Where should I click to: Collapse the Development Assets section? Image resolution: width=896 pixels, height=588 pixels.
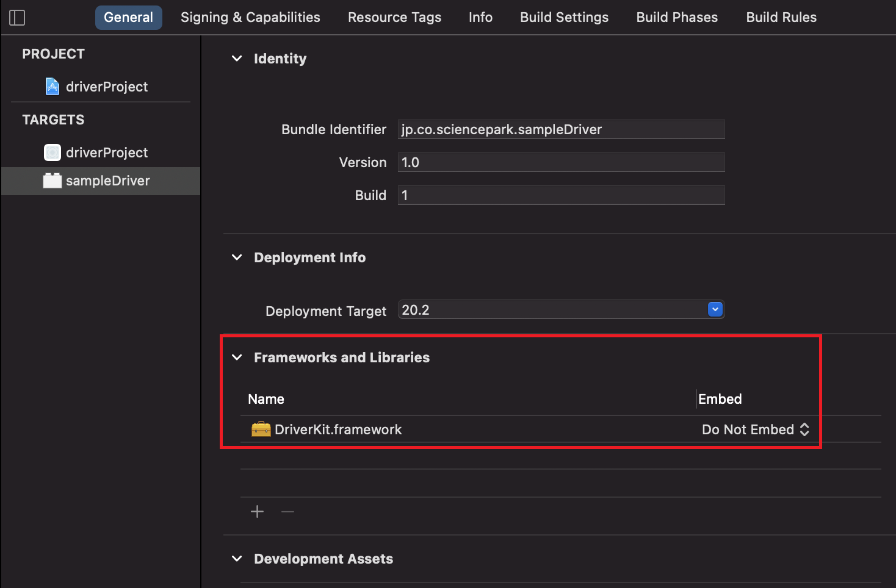point(237,558)
